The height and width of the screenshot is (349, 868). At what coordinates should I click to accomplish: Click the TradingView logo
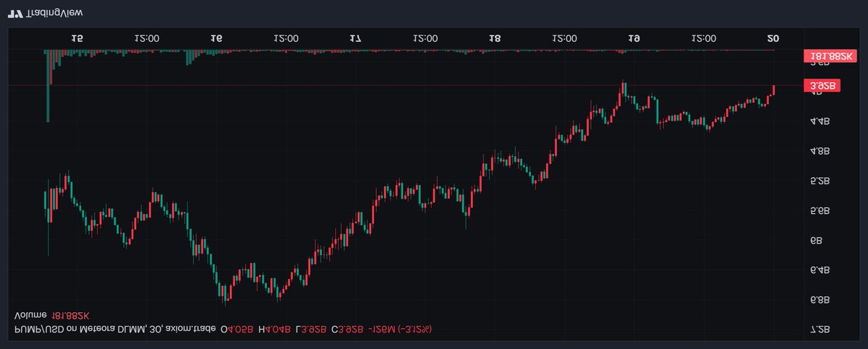point(46,12)
